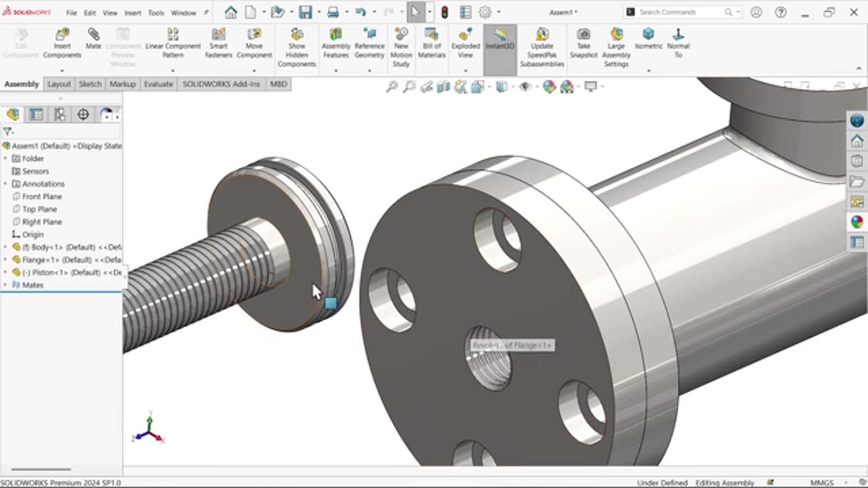Screen dimensions: 868x488
Task: Create an Exploded View
Action: 465,42
